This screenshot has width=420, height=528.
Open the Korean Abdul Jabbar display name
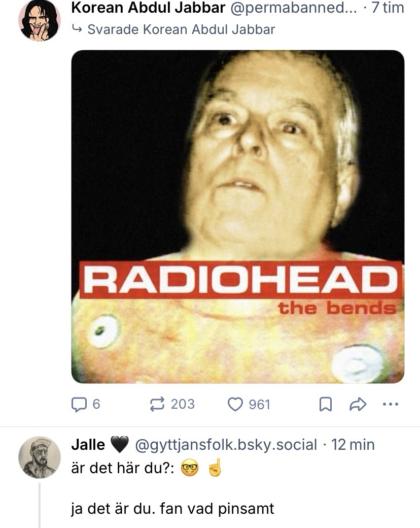148,8
